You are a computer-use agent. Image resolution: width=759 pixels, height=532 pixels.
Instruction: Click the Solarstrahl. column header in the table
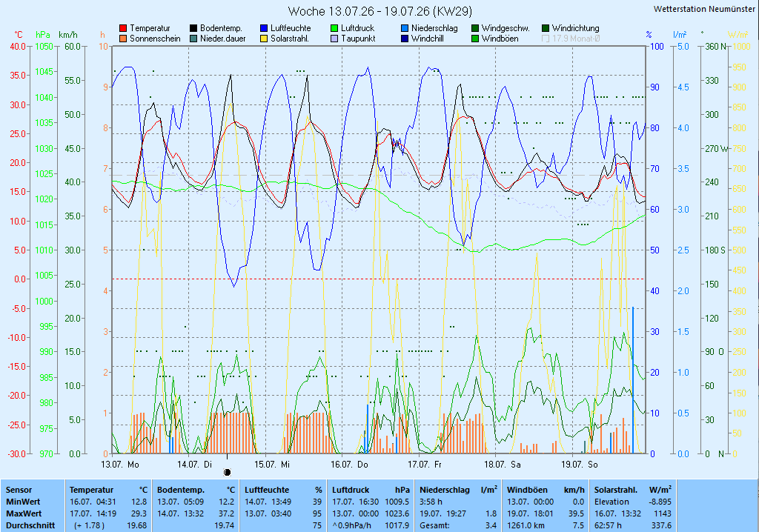[x=616, y=490]
